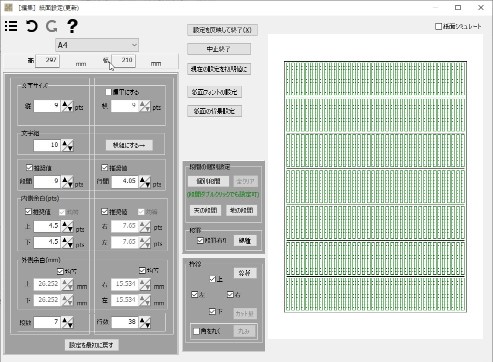Click 内側余白 上 spinner arrows beside 4.5
The width and height of the screenshot is (493, 362).
pos(67,227)
